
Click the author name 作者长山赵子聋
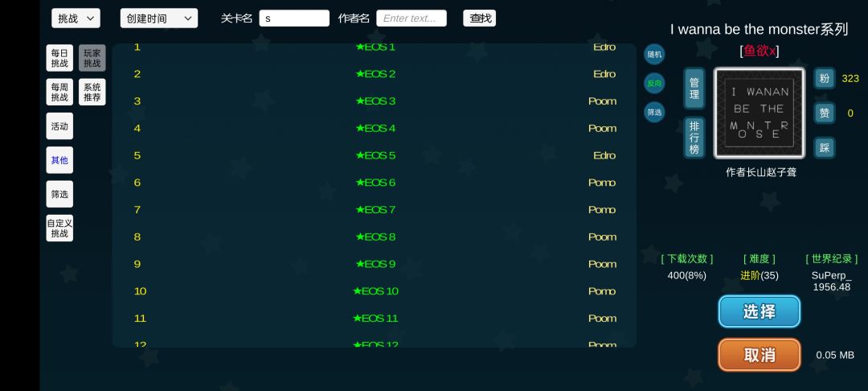pos(760,172)
